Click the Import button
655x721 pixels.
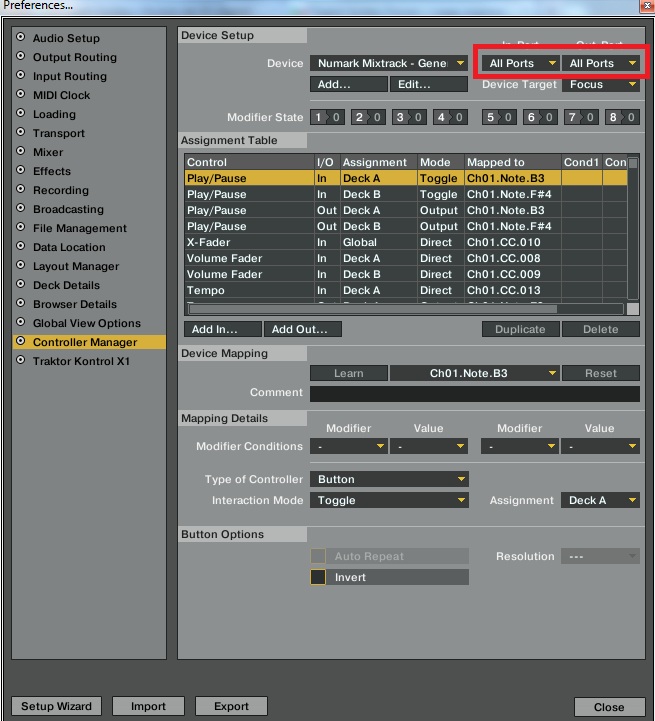click(148, 706)
